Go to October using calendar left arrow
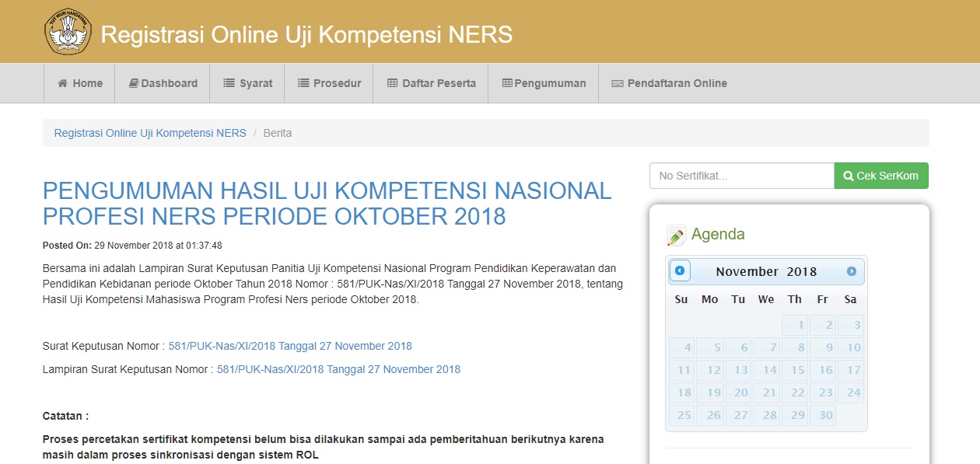980x464 pixels. click(x=680, y=270)
